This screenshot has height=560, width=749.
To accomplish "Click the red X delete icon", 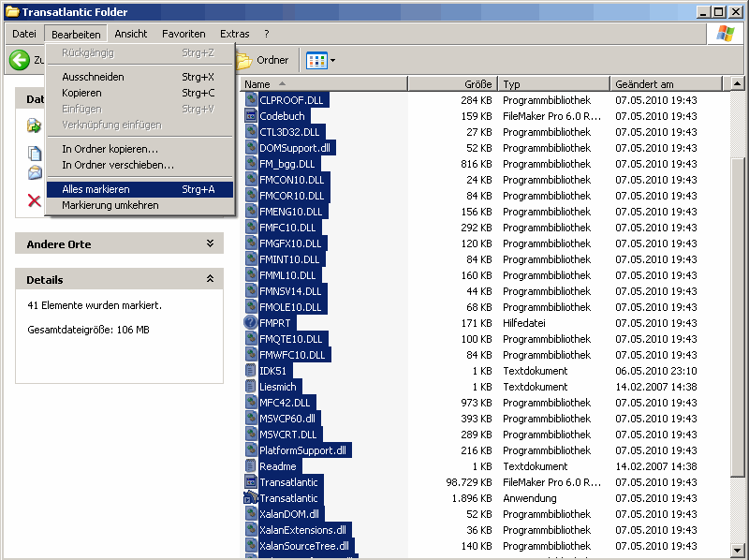I will pos(35,199).
